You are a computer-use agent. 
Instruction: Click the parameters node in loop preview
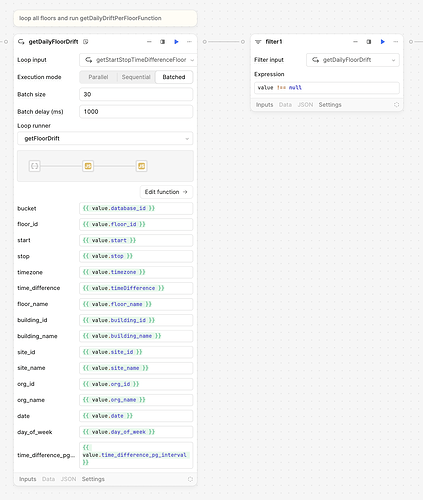[35, 166]
